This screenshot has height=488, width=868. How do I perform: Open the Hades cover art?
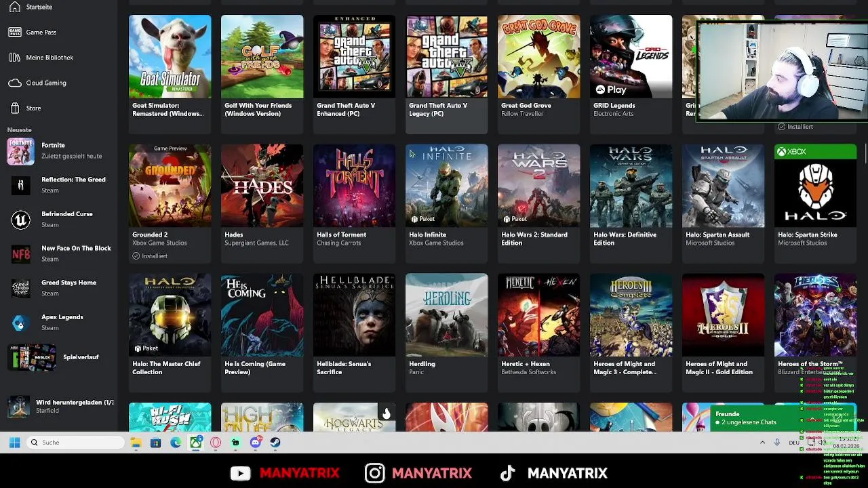pyautogui.click(x=262, y=186)
